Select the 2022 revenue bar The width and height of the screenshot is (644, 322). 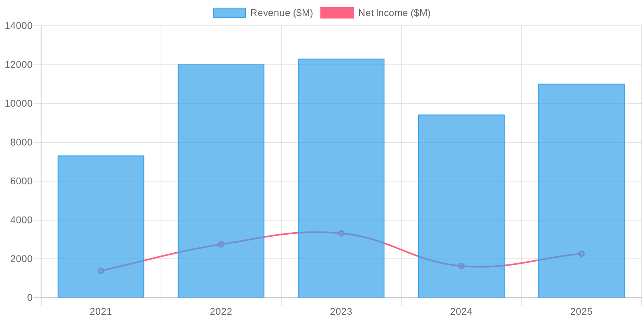point(221,161)
